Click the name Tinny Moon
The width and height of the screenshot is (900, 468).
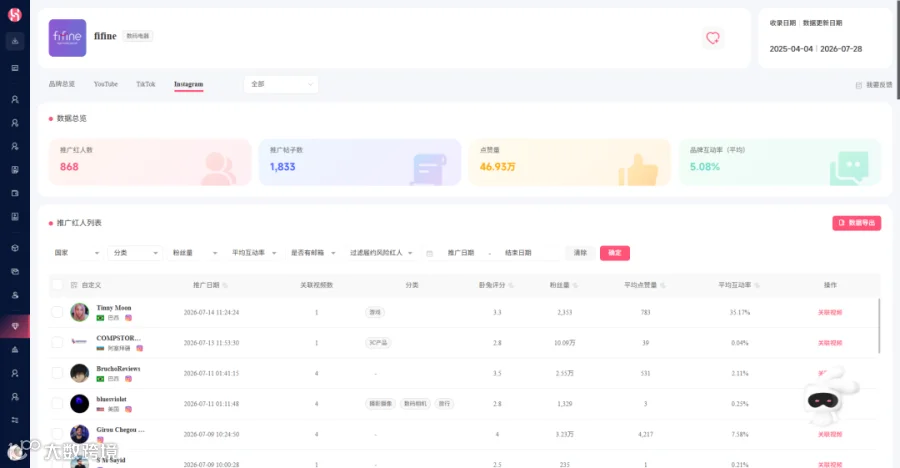[114, 308]
